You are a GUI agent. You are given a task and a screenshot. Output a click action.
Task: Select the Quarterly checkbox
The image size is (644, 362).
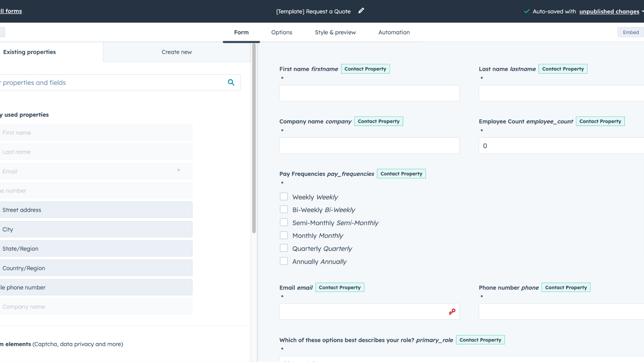284,248
